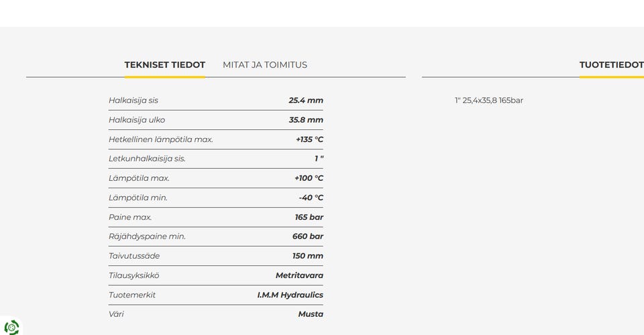Screen dimensions: 644x335
Task: Open the green cookie settings icon
Action: click(x=11, y=327)
